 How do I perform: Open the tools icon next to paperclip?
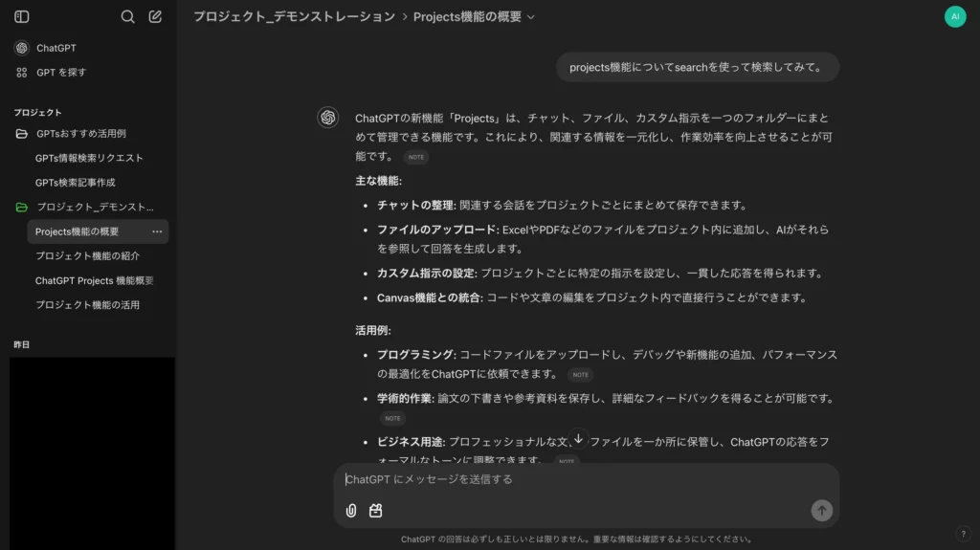click(375, 511)
